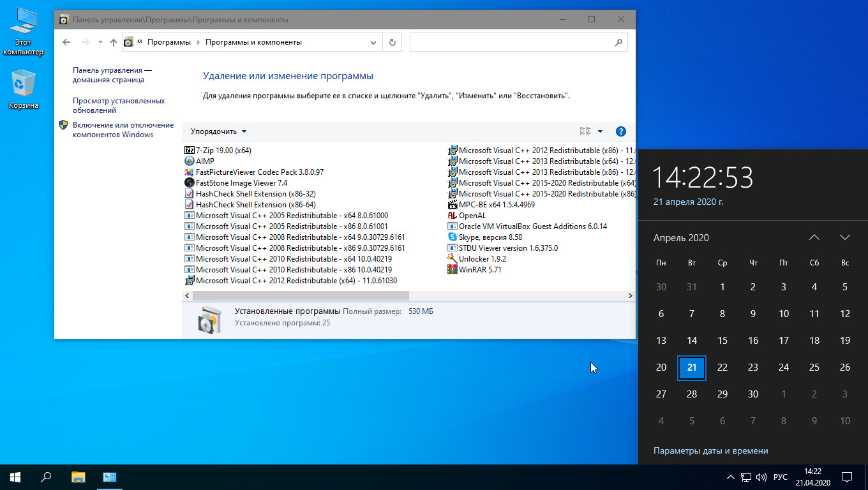Select the WinRAR 5.71 program icon
Image resolution: width=868 pixels, height=490 pixels.
tap(454, 269)
